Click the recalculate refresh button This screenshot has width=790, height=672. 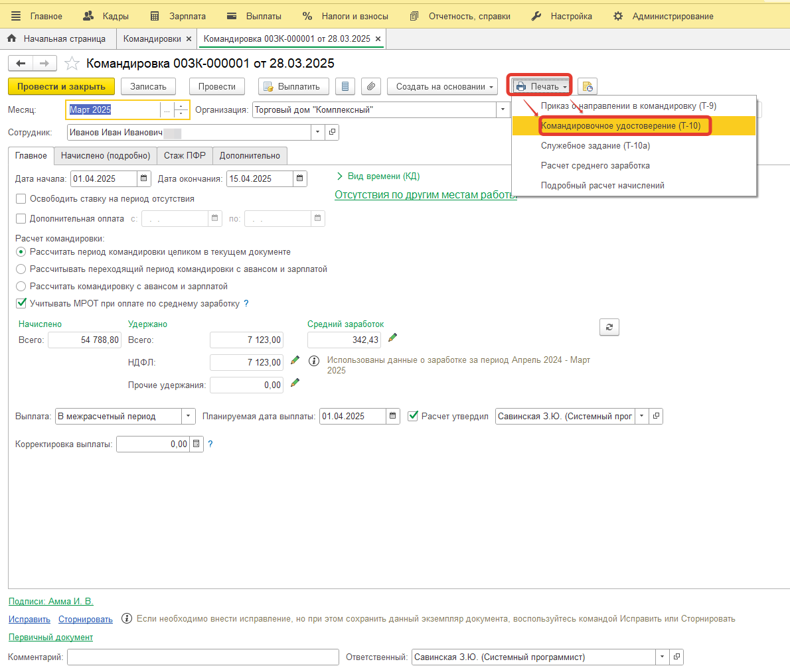(609, 326)
